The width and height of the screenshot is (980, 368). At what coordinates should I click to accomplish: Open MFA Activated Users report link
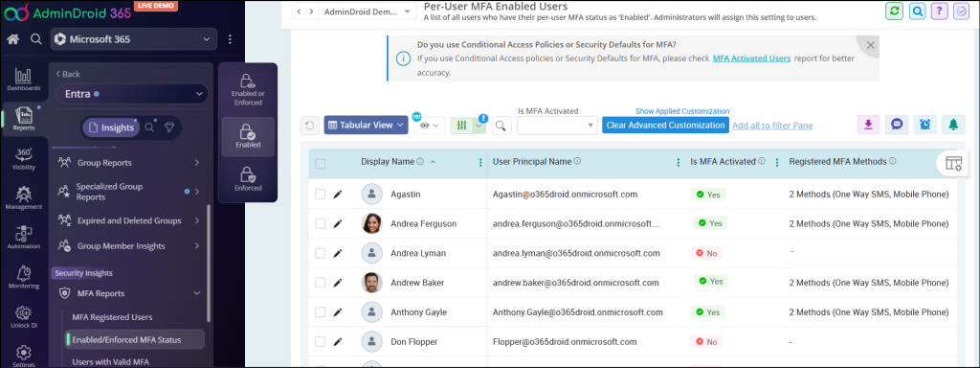pos(751,58)
